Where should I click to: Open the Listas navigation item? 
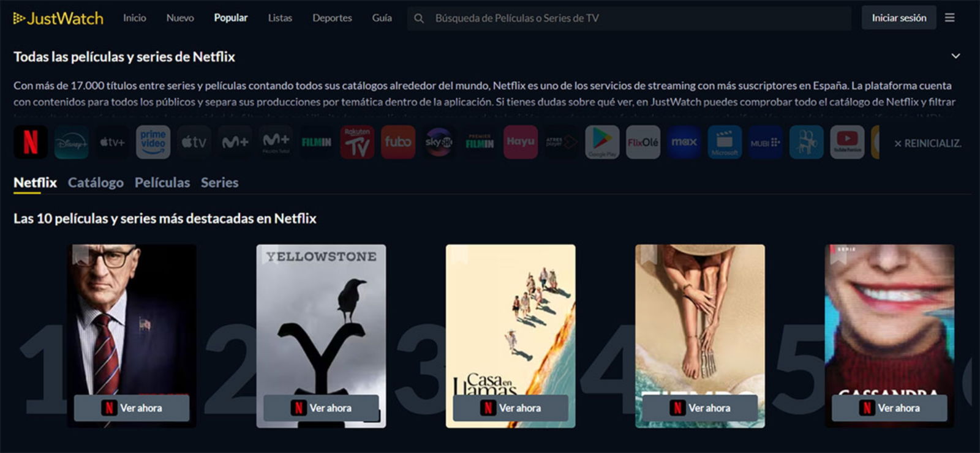[x=280, y=18]
